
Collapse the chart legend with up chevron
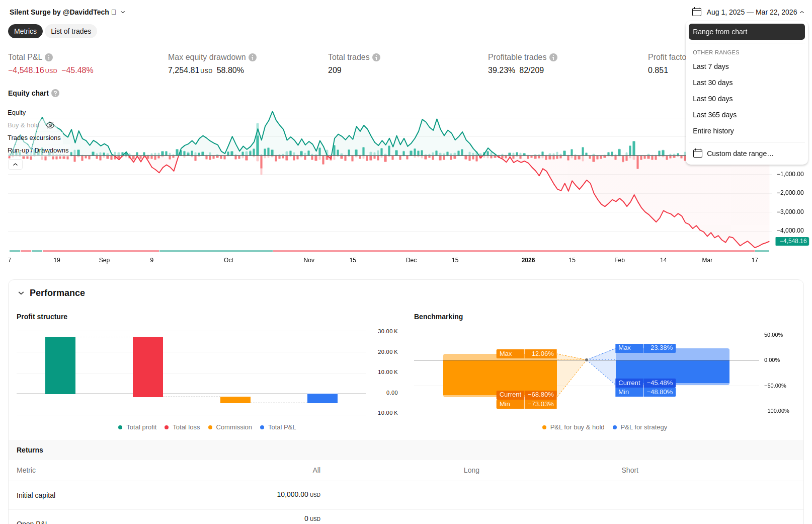[15, 165]
